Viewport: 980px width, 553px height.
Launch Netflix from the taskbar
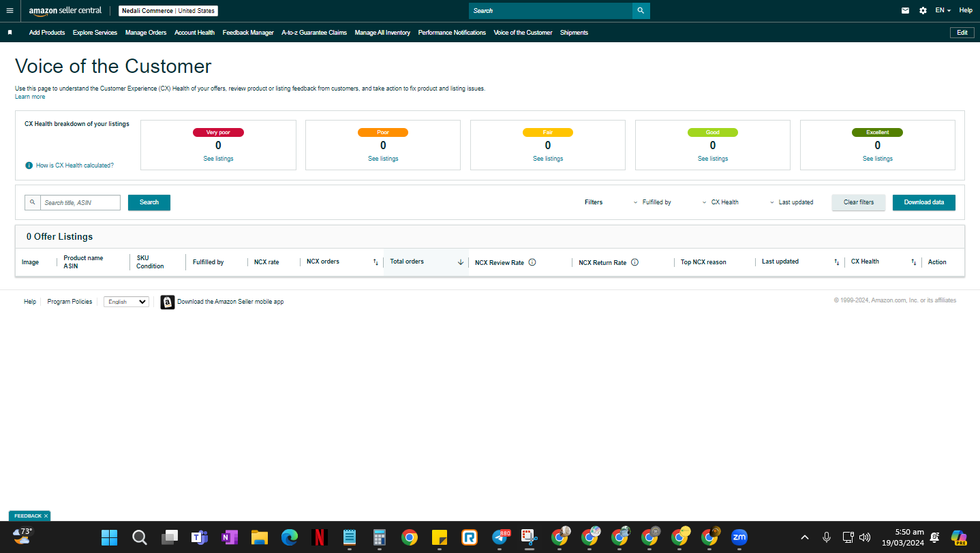(319, 537)
